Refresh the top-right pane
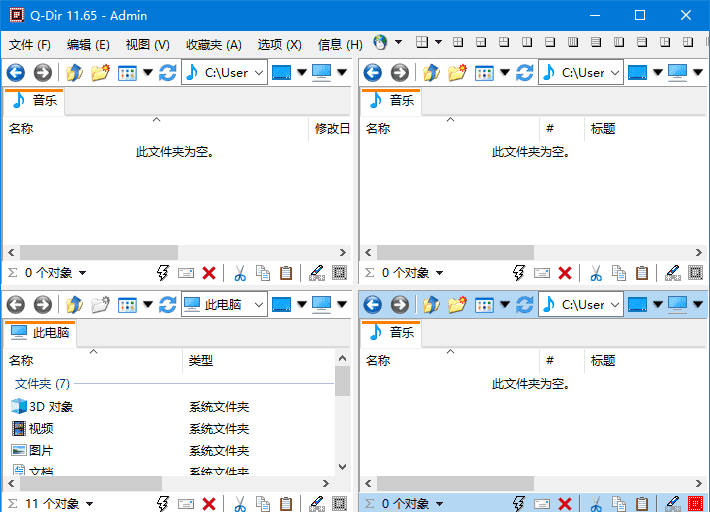 (524, 72)
